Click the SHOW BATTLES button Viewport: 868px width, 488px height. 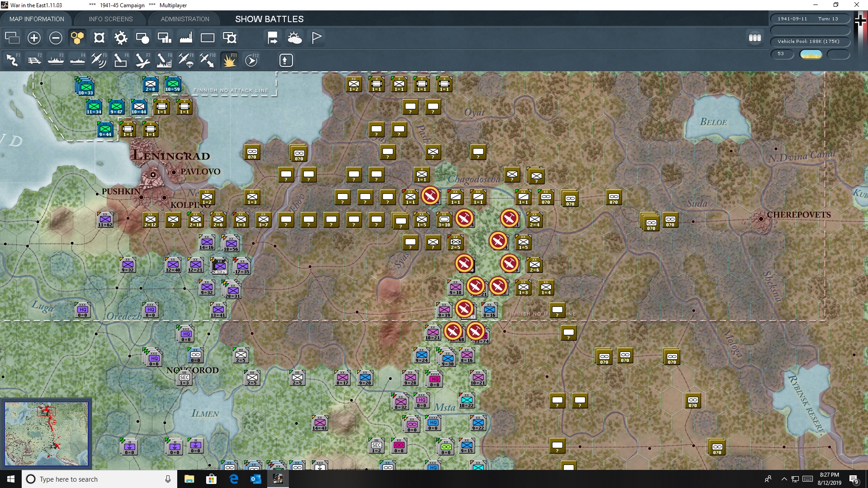269,19
